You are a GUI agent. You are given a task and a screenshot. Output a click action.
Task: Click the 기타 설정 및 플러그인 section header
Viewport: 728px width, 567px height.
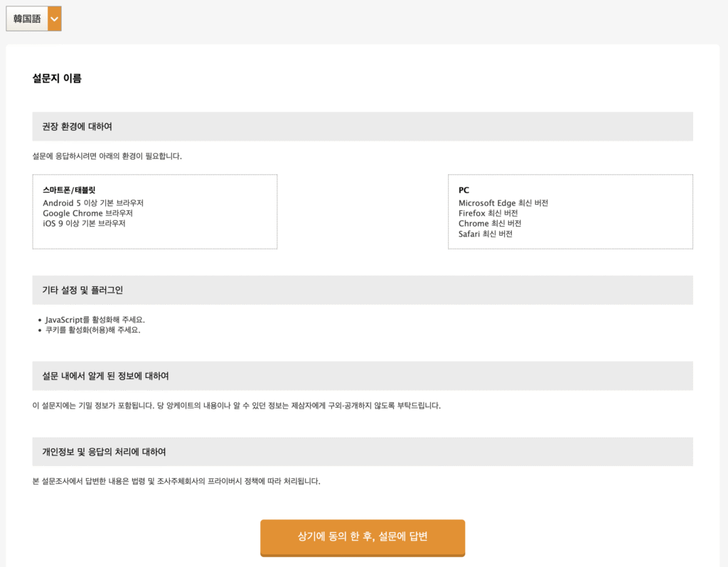pos(82,290)
